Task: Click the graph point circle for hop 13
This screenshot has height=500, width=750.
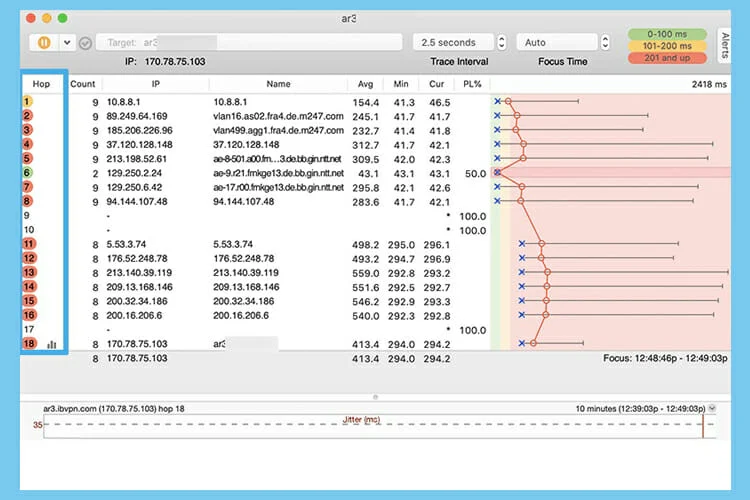Action: pyautogui.click(x=547, y=272)
